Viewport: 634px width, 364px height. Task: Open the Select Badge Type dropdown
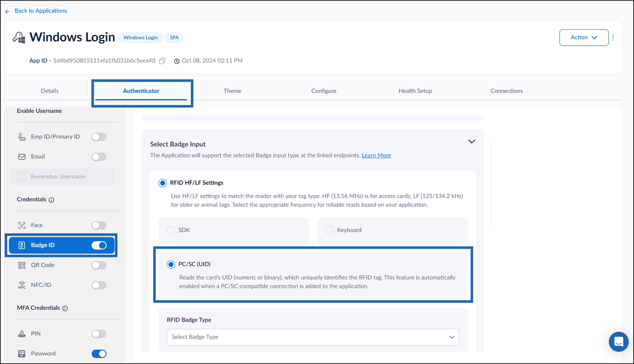[x=313, y=337]
